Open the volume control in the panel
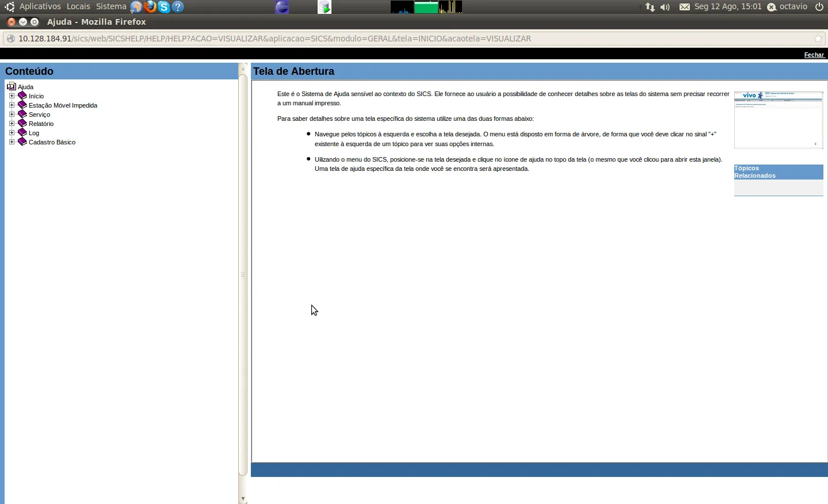828x504 pixels. pos(665,7)
